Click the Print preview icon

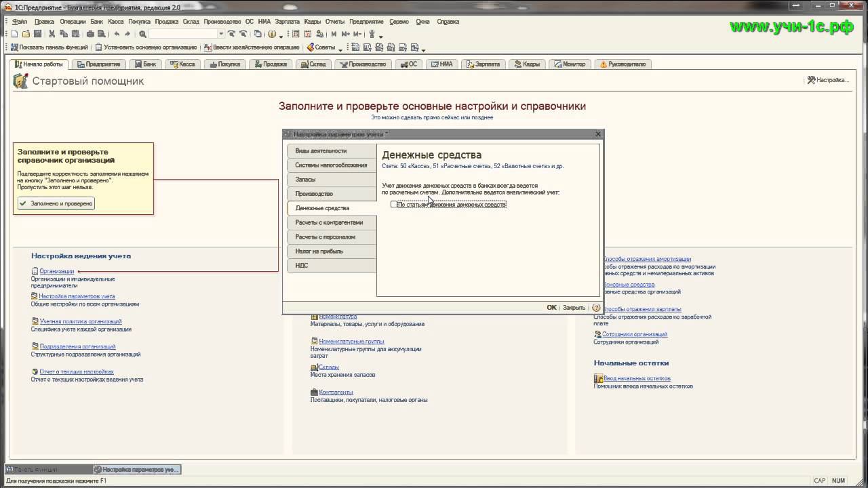point(102,34)
